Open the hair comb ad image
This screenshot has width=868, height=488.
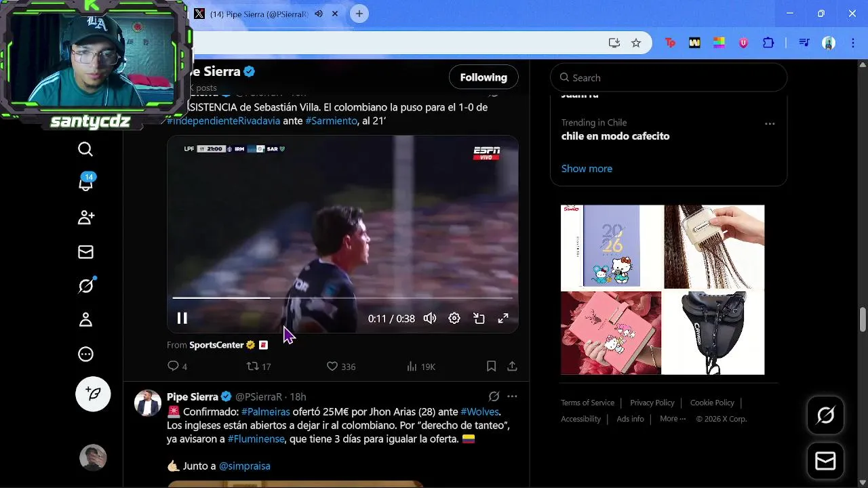714,247
